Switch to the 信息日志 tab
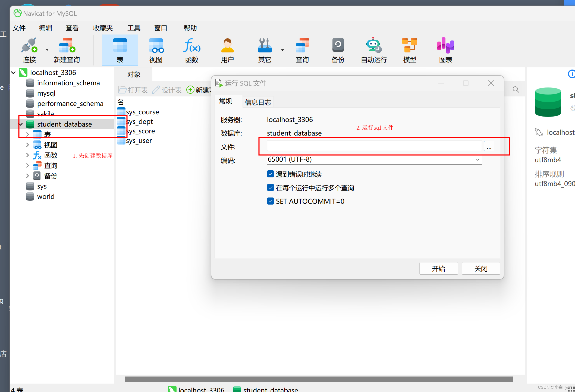This screenshot has width=575, height=392. (258, 102)
